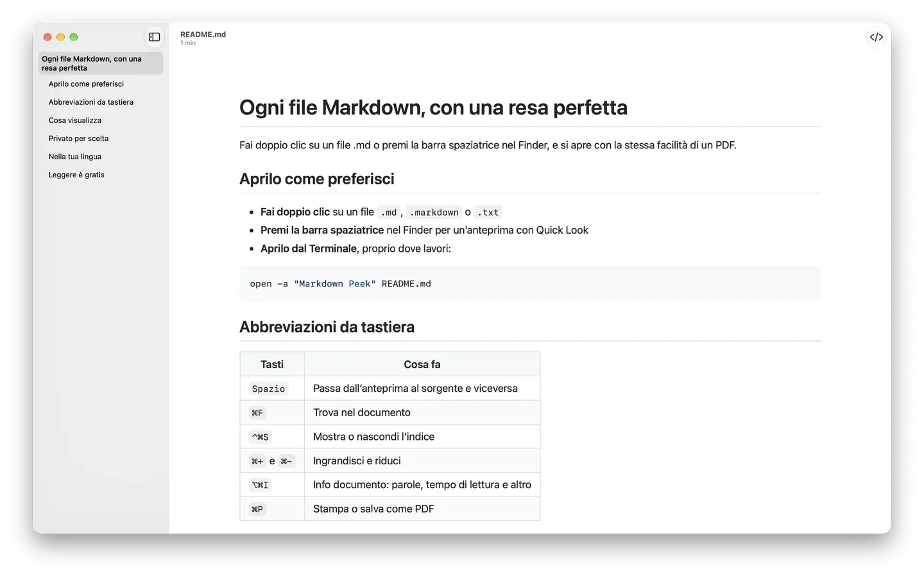Viewport: 924px width, 578px height.
Task: Jump to 'Leggere è gratis' in sidebar
Action: pyautogui.click(x=76, y=175)
